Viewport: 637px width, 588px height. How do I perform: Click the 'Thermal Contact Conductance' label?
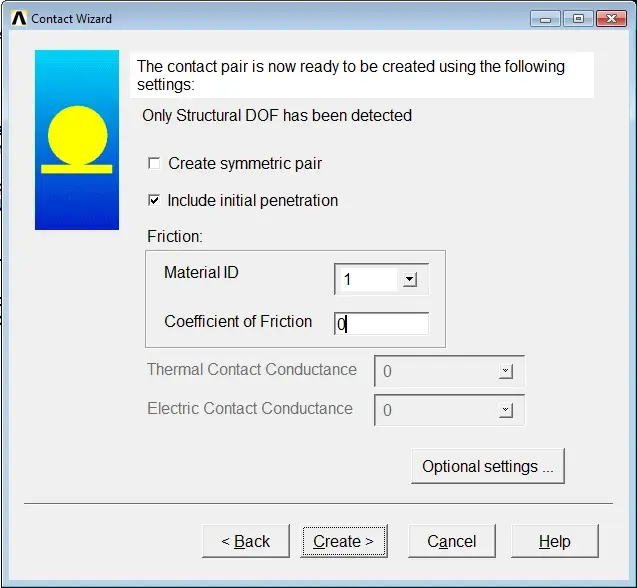pos(252,369)
